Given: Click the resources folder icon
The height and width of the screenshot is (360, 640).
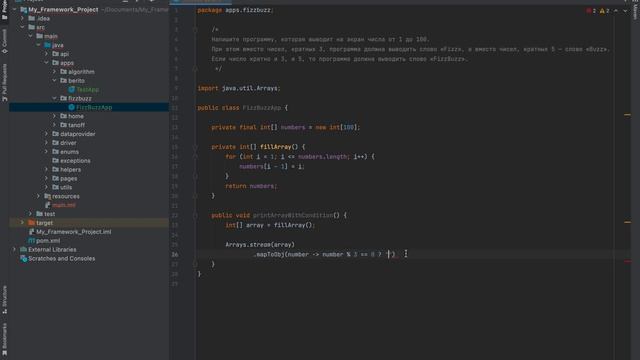Looking at the screenshot, I should 47,196.
